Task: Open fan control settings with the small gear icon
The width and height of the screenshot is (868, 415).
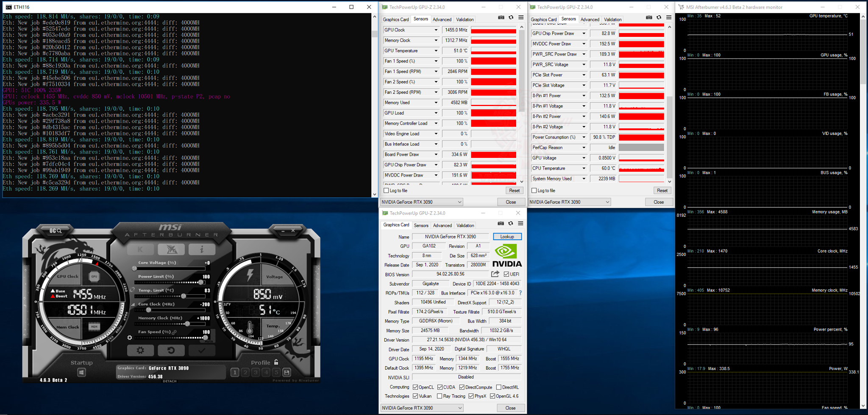Action: click(130, 338)
